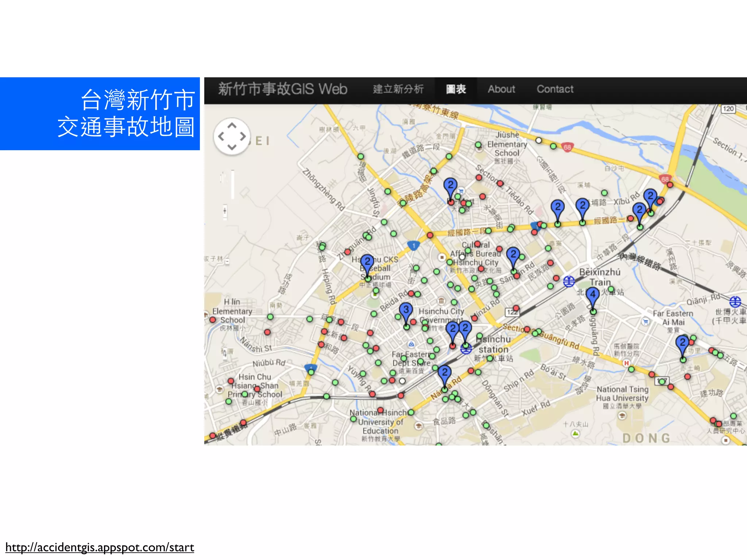Click the Xuefu Rd label

click(x=535, y=408)
